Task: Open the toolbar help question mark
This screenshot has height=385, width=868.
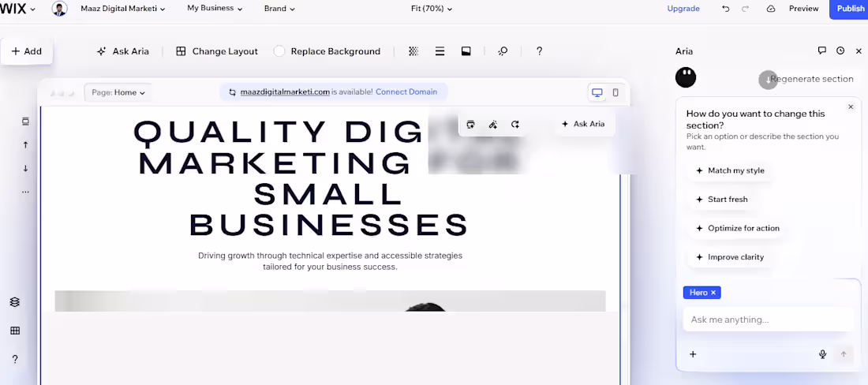Action: tap(539, 51)
